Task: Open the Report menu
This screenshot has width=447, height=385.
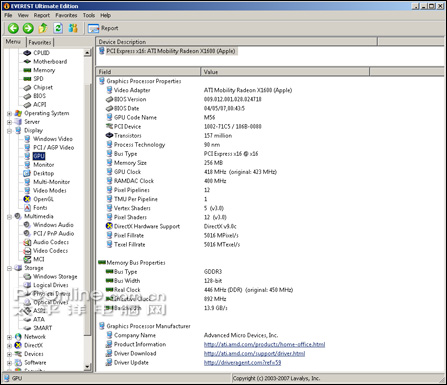Action: point(42,15)
